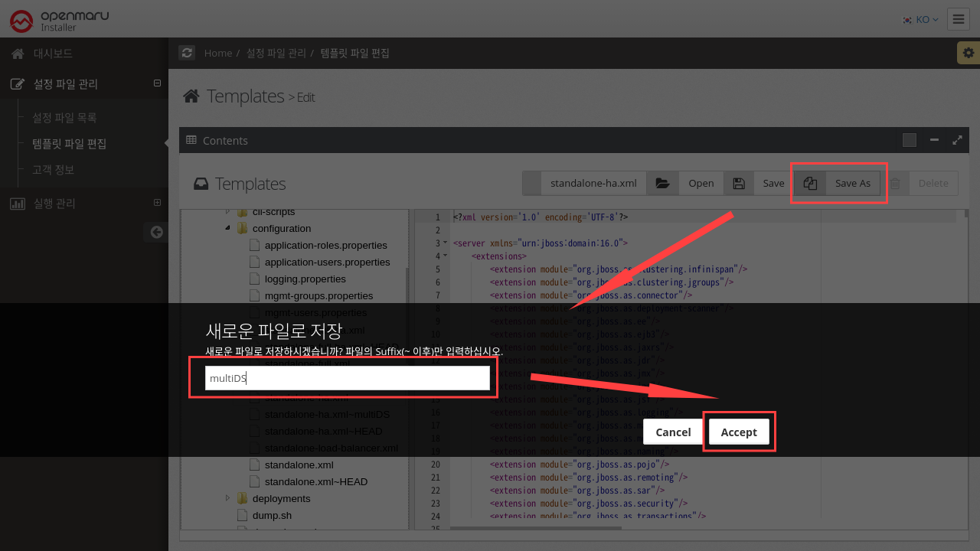This screenshot has width=980, height=551.
Task: Click the Save As copy icon
Action: point(811,184)
